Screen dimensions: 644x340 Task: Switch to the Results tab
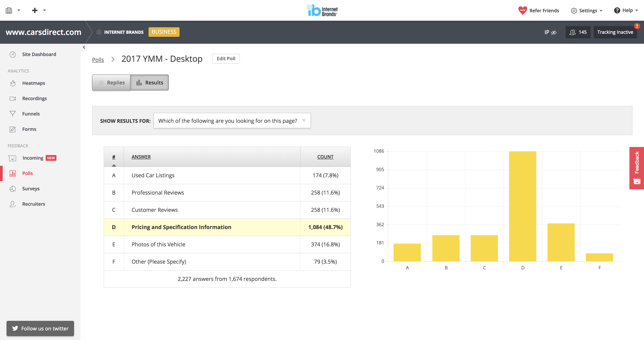click(x=149, y=83)
